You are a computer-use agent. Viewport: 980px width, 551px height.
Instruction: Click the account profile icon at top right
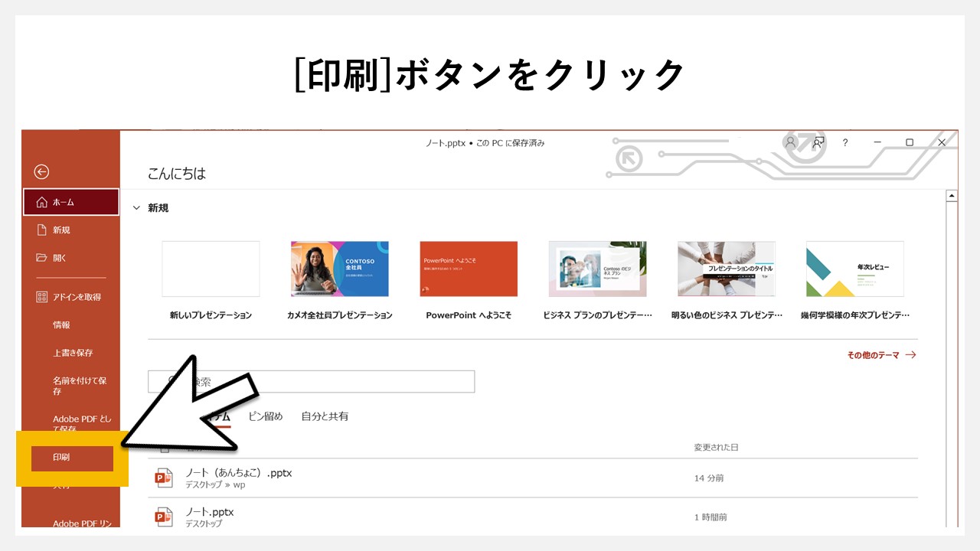[789, 142]
